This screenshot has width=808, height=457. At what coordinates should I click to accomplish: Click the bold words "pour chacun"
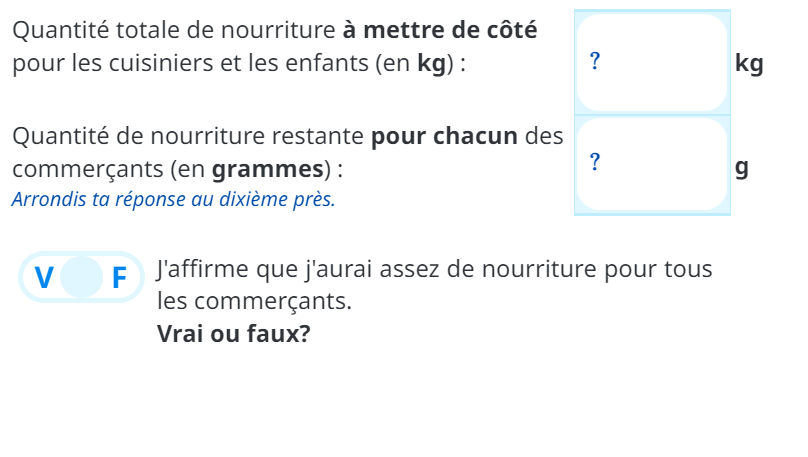pyautogui.click(x=444, y=135)
